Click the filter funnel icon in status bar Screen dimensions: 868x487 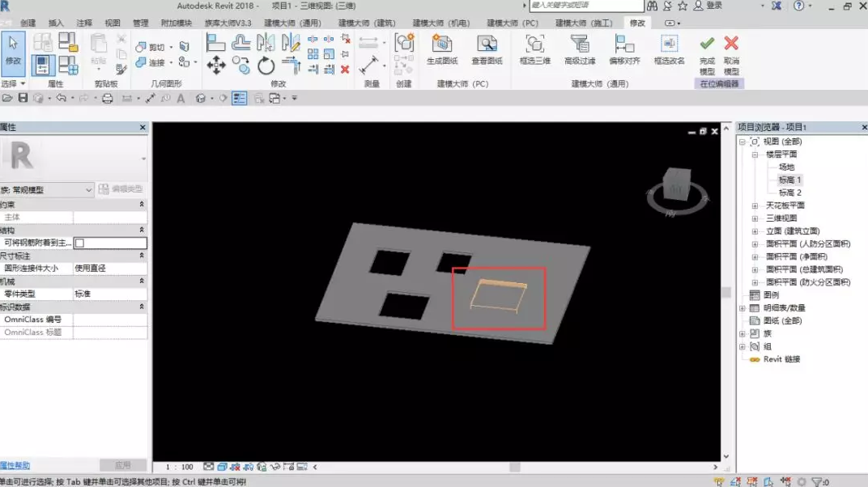816,482
